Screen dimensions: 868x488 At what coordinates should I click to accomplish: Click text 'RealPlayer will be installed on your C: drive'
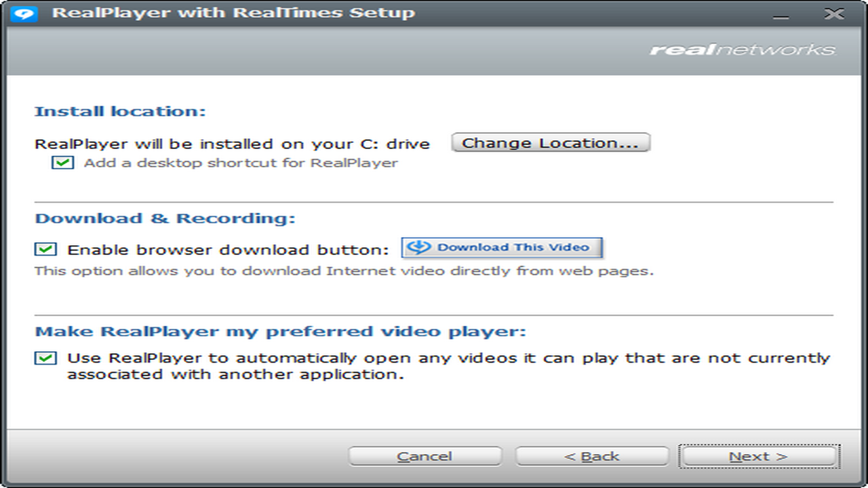233,144
